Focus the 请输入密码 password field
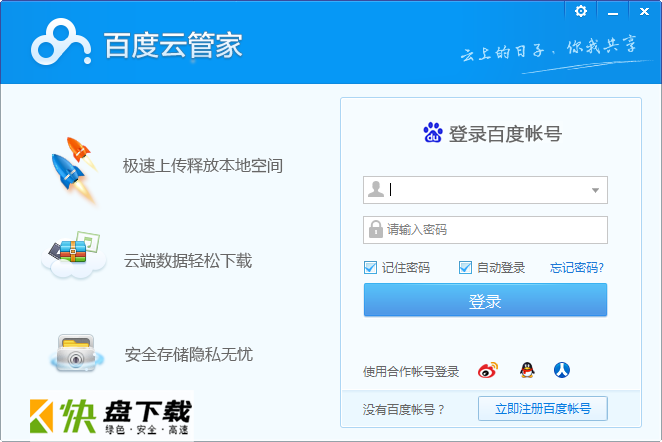Screen dimensions: 662x442 point(485,230)
